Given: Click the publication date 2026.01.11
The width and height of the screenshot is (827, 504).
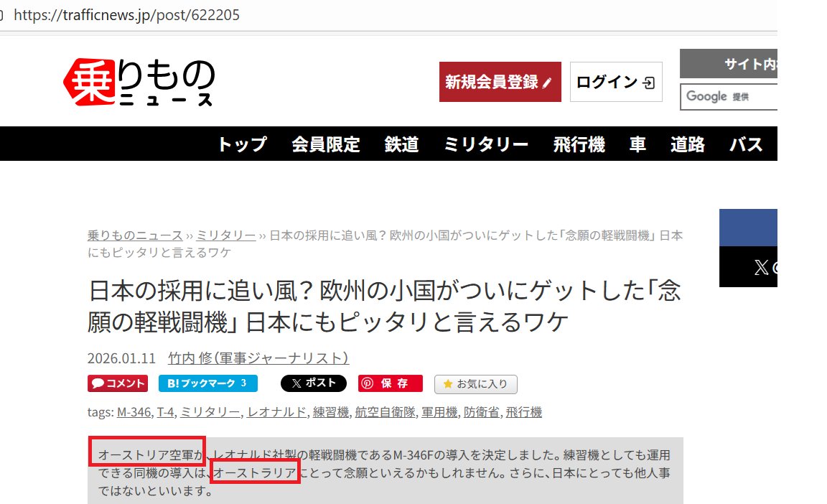Looking at the screenshot, I should [x=121, y=358].
